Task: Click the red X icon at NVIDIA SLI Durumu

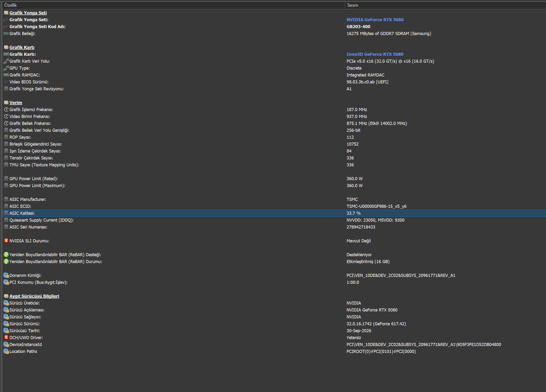Action: (x=6, y=241)
